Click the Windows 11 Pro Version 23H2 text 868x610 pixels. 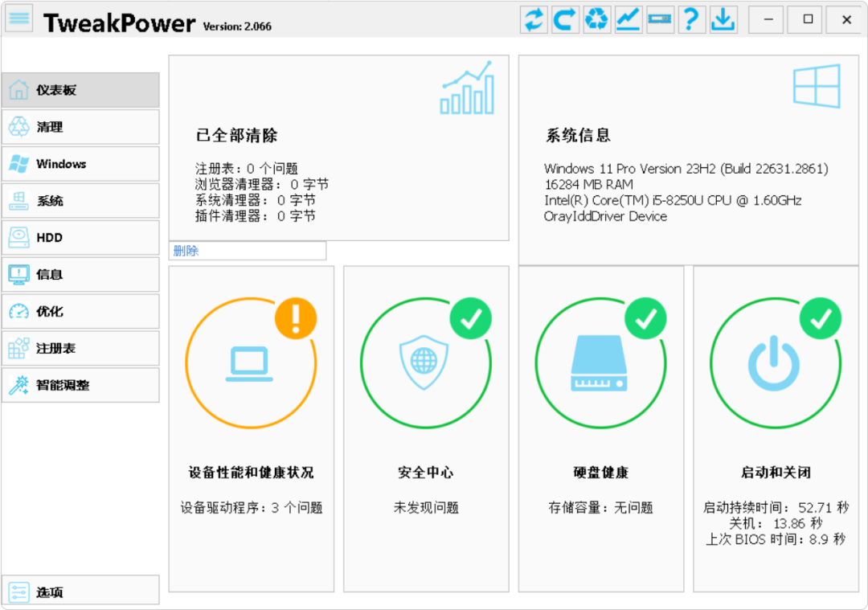click(686, 168)
